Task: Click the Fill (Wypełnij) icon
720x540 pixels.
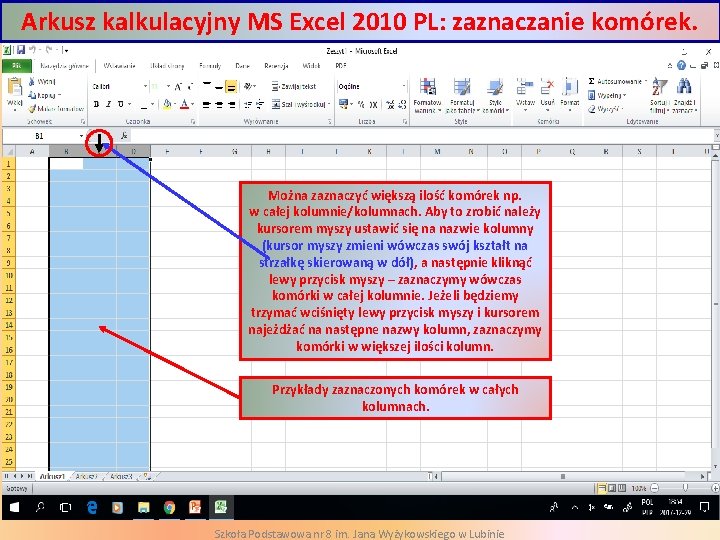Action: click(592, 96)
